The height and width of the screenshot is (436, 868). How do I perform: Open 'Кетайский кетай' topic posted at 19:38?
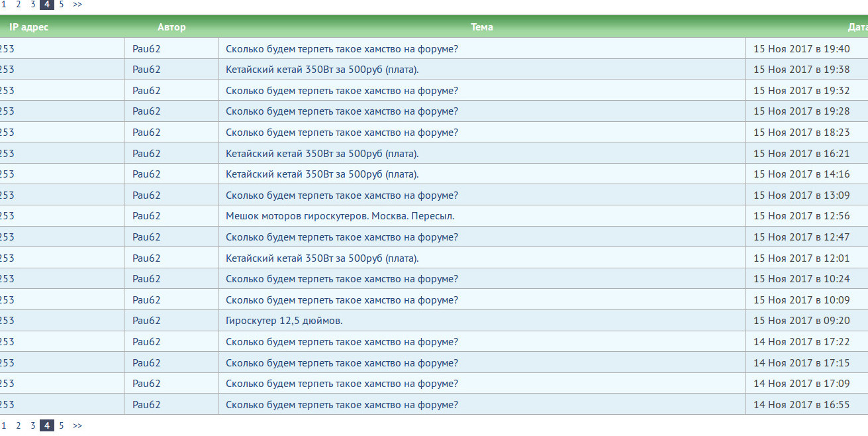[322, 70]
